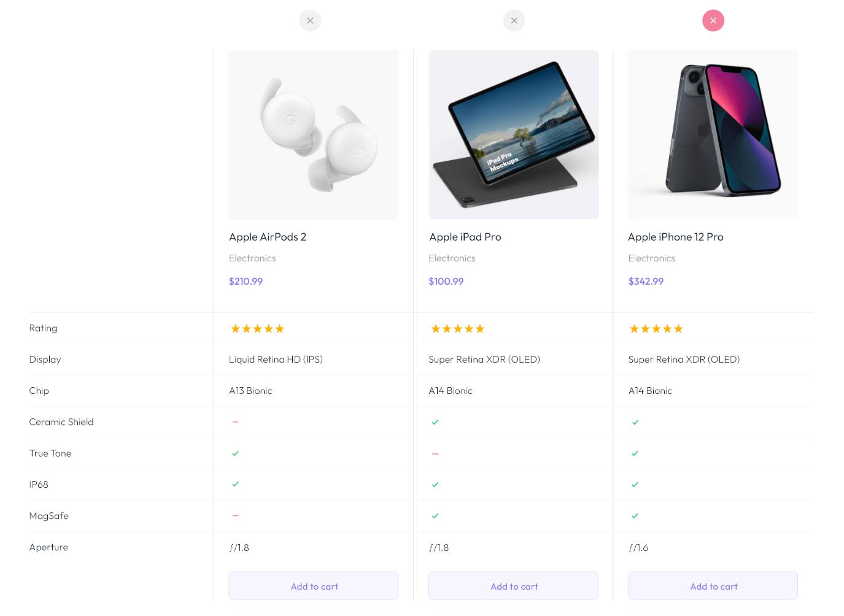The image size is (844, 616).
Task: Open the Apple AirPods 2 product title
Action: tap(268, 237)
